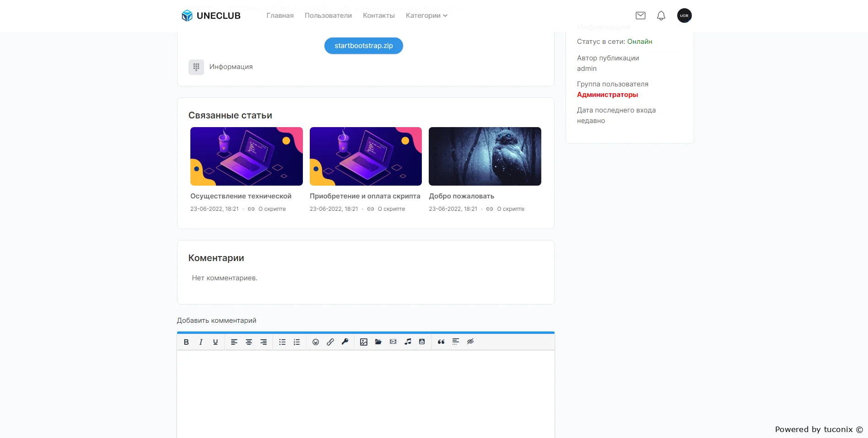
Task: Insert an image into the comment
Action: click(x=364, y=342)
